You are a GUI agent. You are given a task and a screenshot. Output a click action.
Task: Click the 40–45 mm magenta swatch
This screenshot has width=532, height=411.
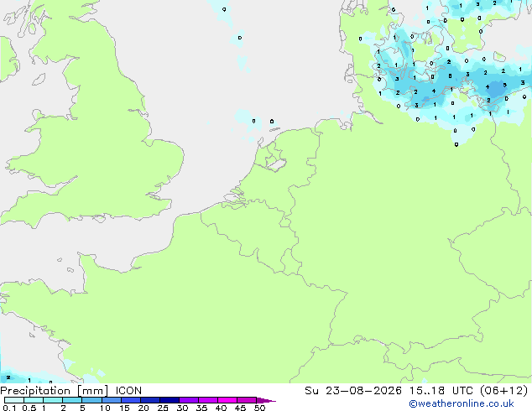click(x=227, y=400)
